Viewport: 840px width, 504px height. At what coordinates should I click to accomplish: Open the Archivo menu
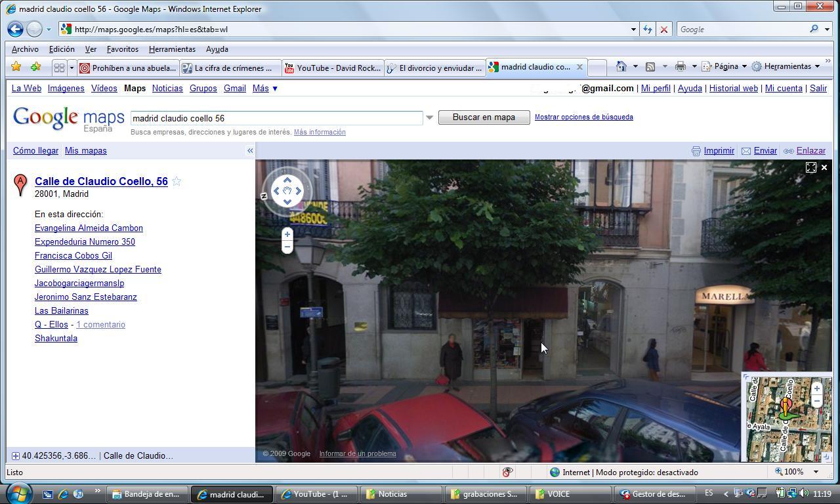click(25, 49)
